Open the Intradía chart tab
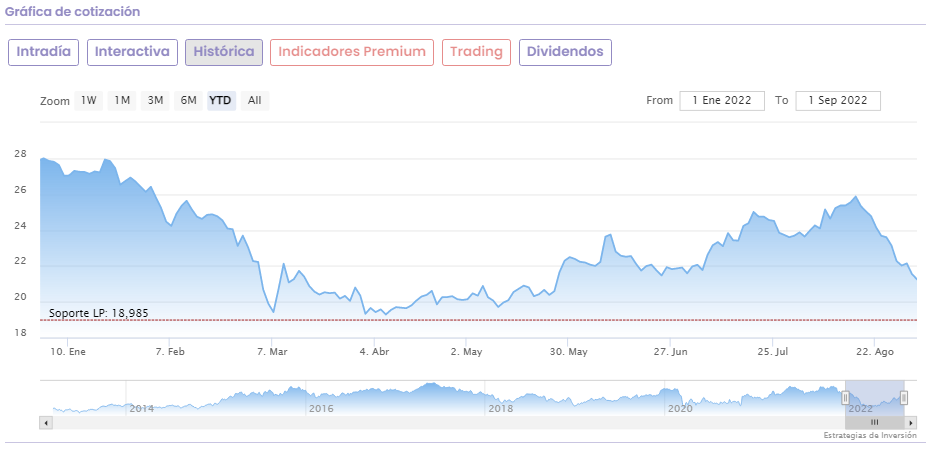The width and height of the screenshot is (936, 452). pyautogui.click(x=43, y=52)
